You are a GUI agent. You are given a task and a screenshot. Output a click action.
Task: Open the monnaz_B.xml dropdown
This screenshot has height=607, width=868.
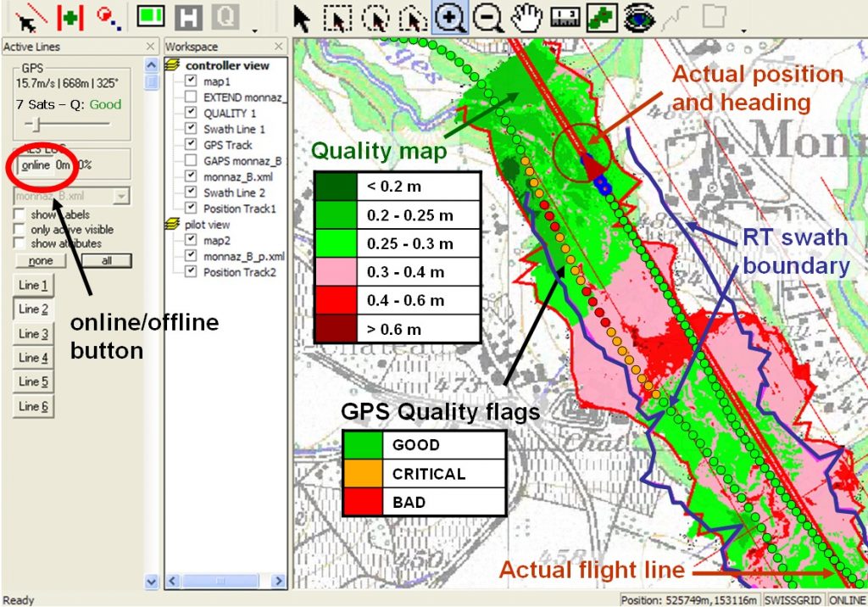121,197
